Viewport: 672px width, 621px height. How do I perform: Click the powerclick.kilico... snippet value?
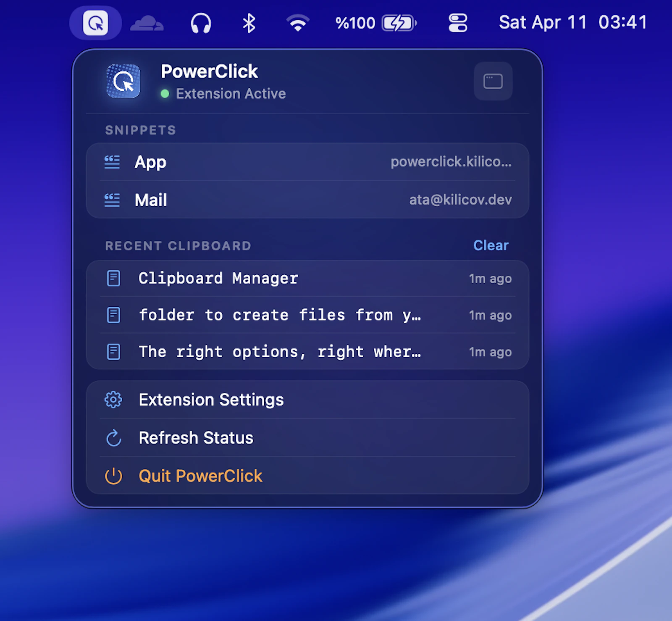click(451, 162)
